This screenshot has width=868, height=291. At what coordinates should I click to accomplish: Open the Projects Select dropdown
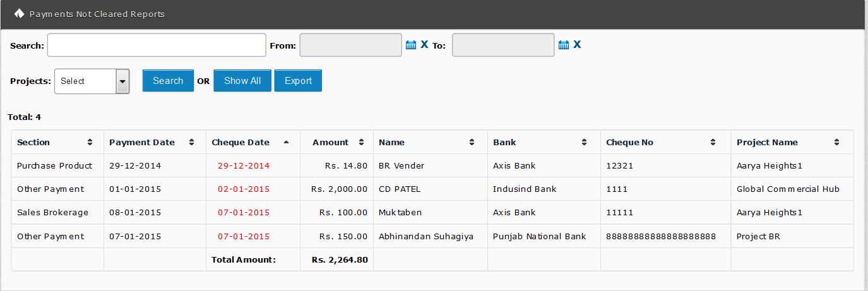(92, 81)
